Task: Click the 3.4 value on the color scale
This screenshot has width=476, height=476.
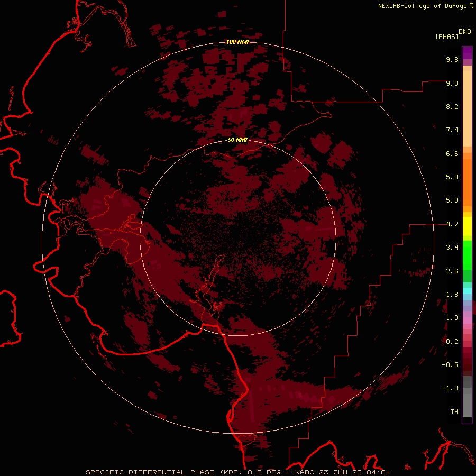Action: click(452, 248)
